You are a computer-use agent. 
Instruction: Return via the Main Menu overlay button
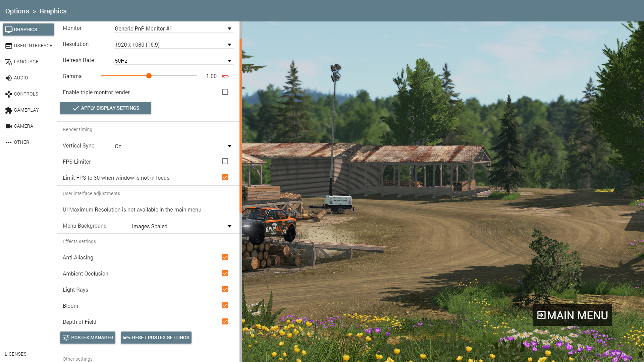point(572,315)
